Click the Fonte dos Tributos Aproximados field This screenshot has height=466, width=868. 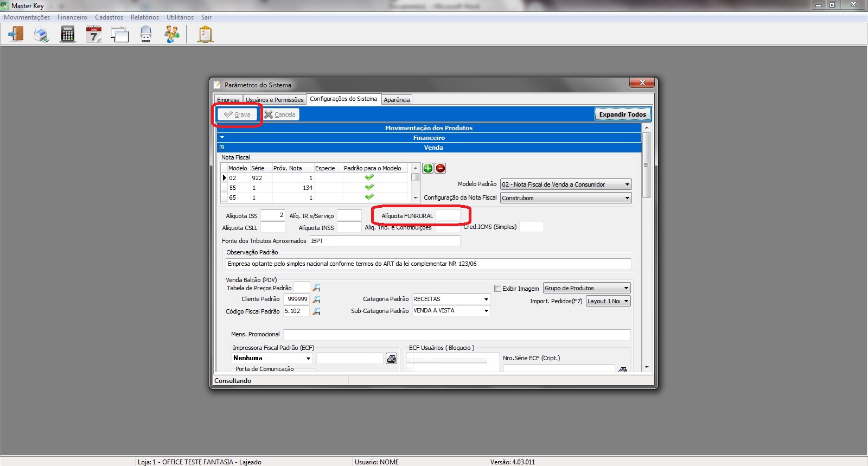pyautogui.click(x=385, y=241)
